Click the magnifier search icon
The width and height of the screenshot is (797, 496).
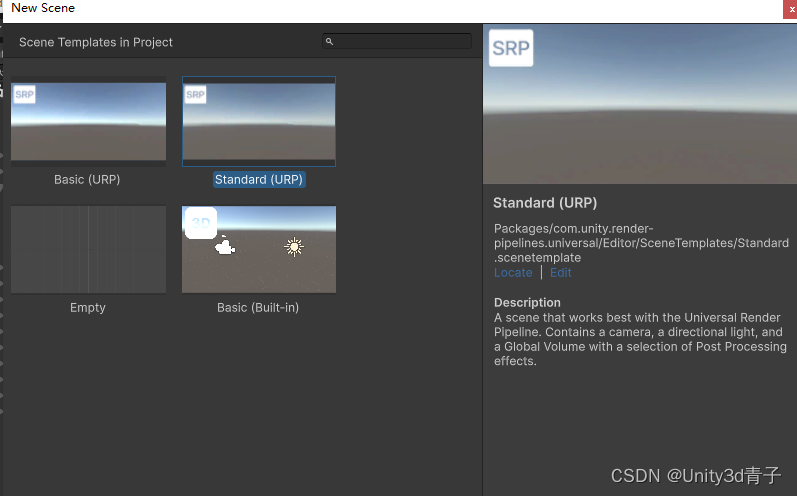(x=329, y=41)
